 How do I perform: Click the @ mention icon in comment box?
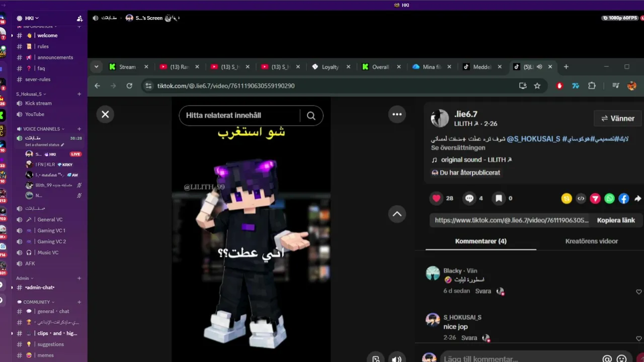tap(607, 359)
